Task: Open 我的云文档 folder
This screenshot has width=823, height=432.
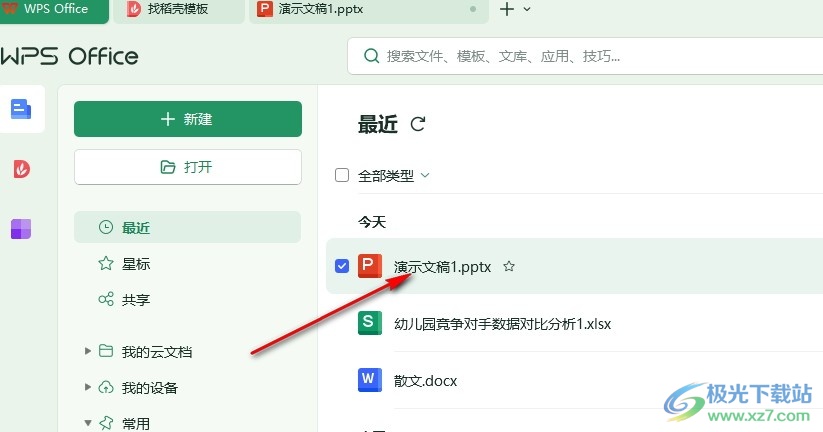Action: pyautogui.click(x=156, y=351)
